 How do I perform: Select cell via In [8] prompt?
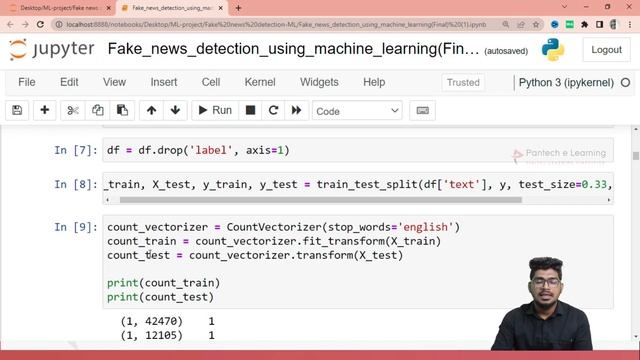(76, 184)
